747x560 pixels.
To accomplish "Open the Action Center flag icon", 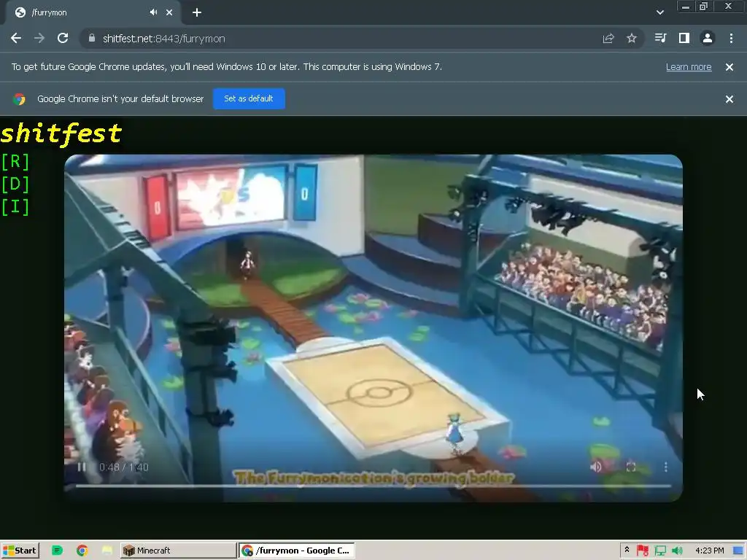I will pyautogui.click(x=643, y=551).
